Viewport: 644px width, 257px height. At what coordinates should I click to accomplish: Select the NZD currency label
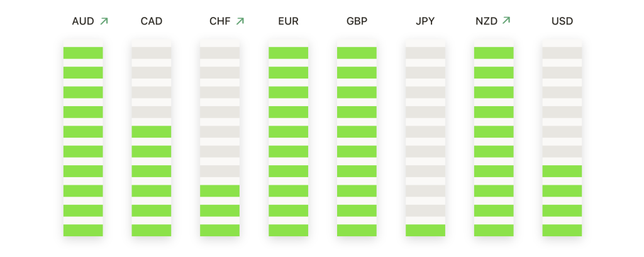pos(487,21)
